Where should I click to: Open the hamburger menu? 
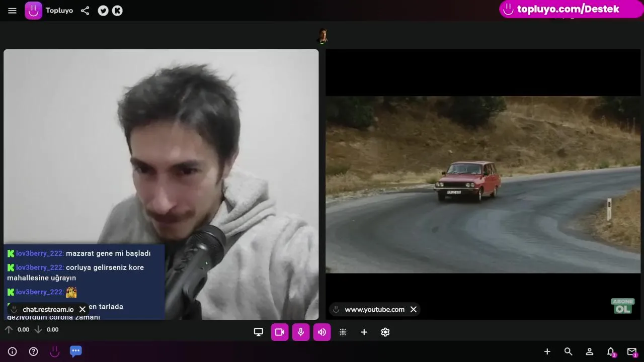[x=12, y=11]
